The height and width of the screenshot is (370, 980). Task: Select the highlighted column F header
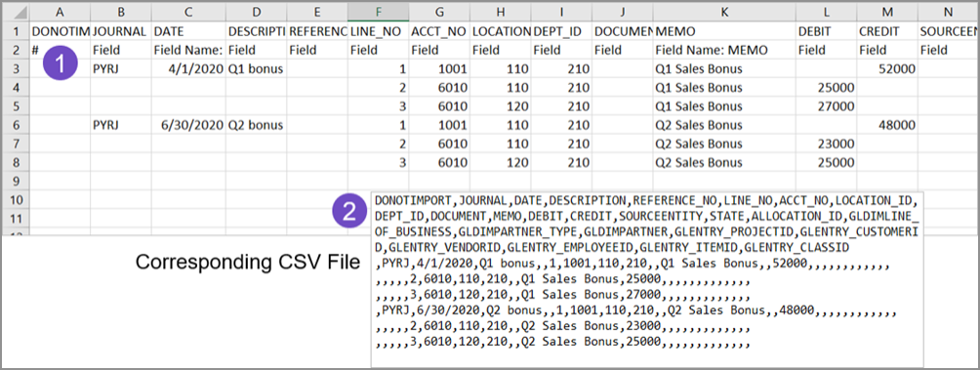click(x=379, y=12)
